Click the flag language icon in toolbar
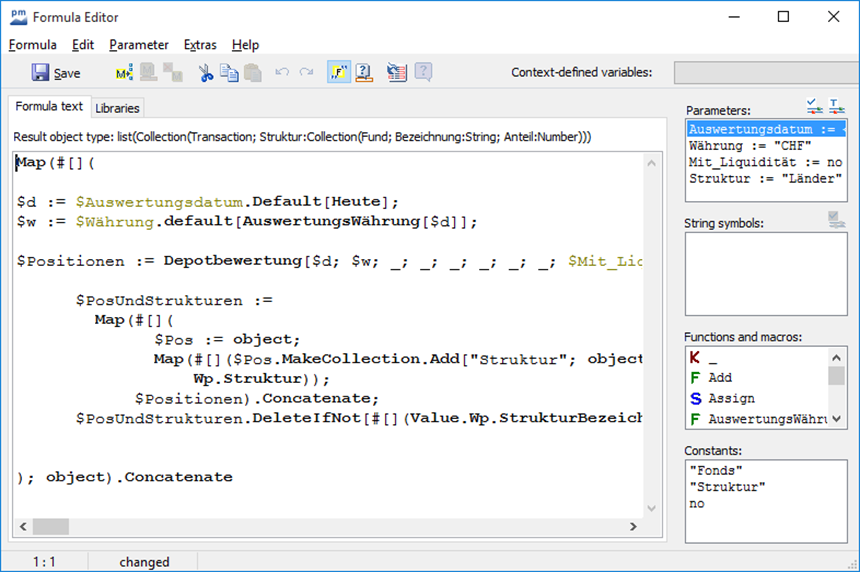Screen dimensions: 860x572 coord(397,73)
